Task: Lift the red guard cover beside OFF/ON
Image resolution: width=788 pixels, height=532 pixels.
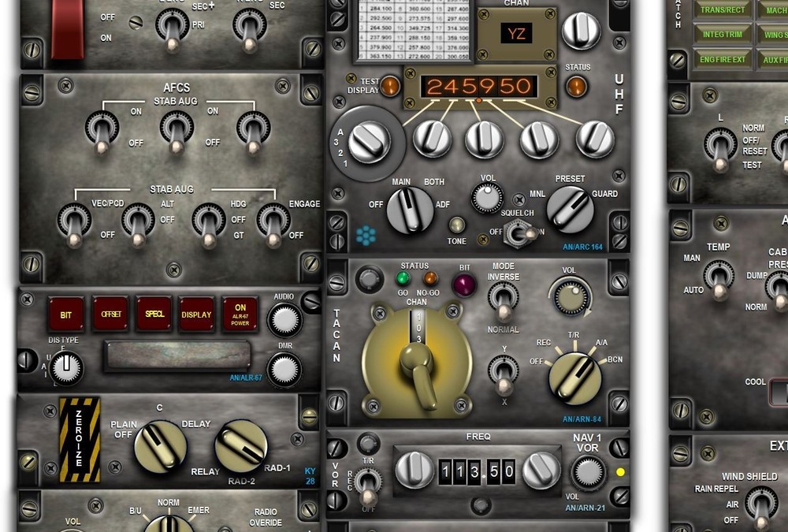Action: (x=67, y=30)
